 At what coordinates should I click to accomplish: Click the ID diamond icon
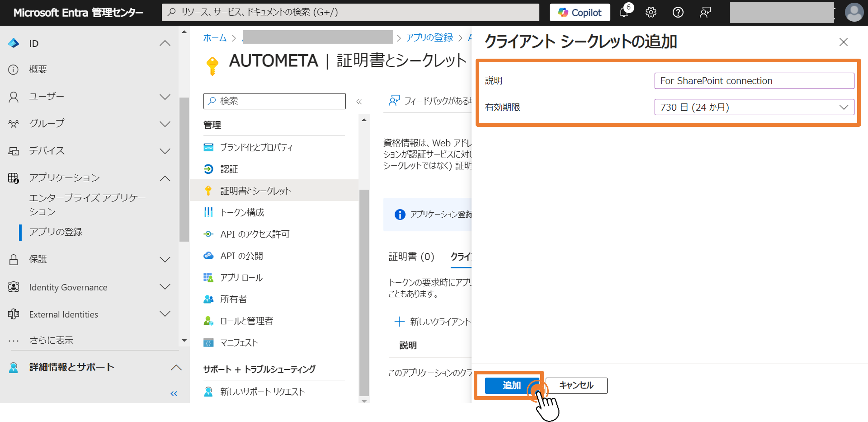click(x=13, y=43)
